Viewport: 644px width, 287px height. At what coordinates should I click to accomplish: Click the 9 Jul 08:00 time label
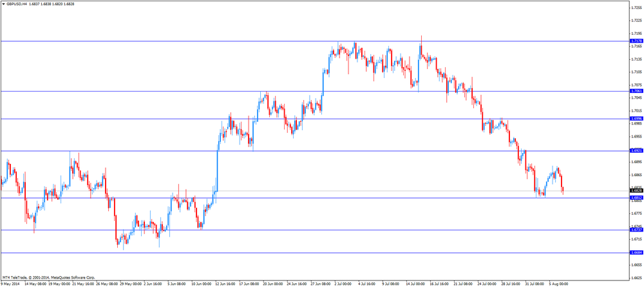click(x=392, y=284)
